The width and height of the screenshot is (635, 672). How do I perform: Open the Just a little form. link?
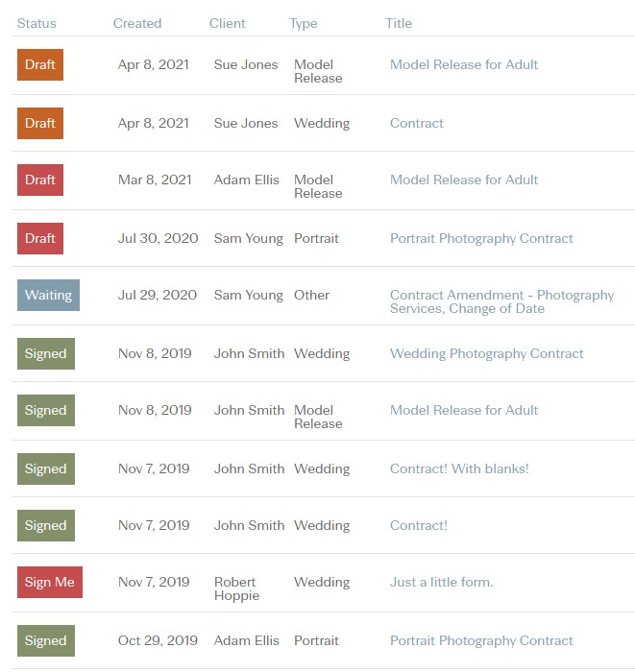pos(442,582)
